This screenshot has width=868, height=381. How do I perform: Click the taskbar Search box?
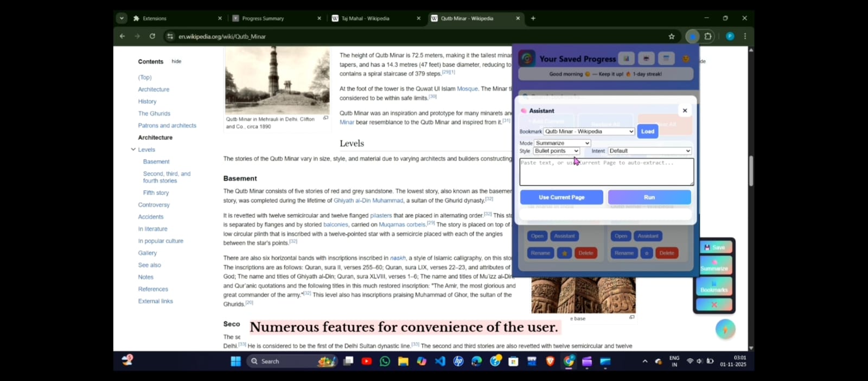[292, 361]
